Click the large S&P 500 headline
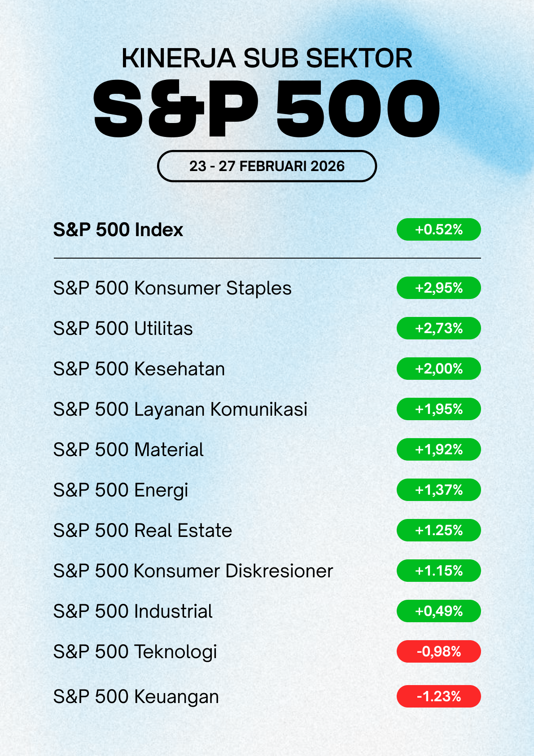Image resolution: width=534 pixels, height=756 pixels. click(267, 109)
